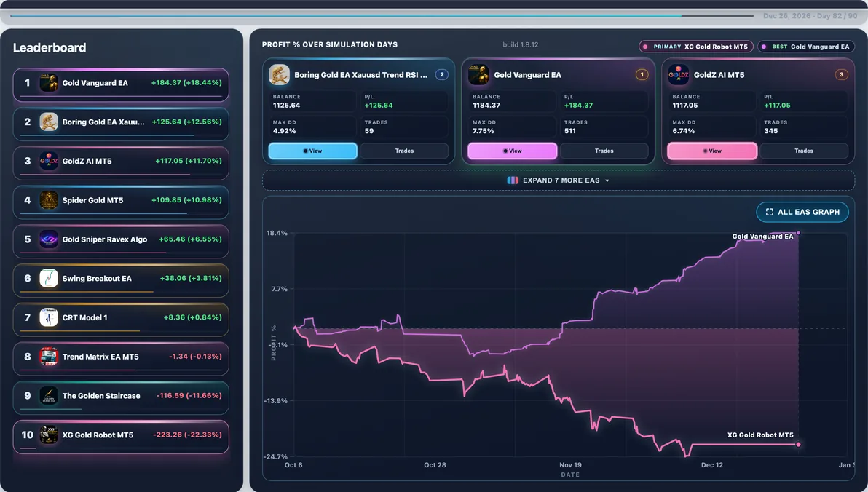
Task: Click rank badge 2 on Boring Gold card
Action: (x=442, y=75)
